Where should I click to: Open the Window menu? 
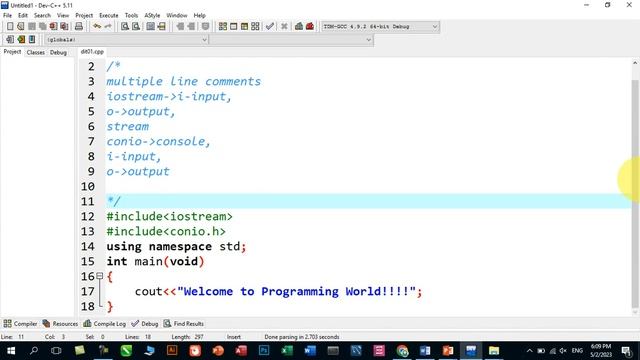(x=177, y=15)
